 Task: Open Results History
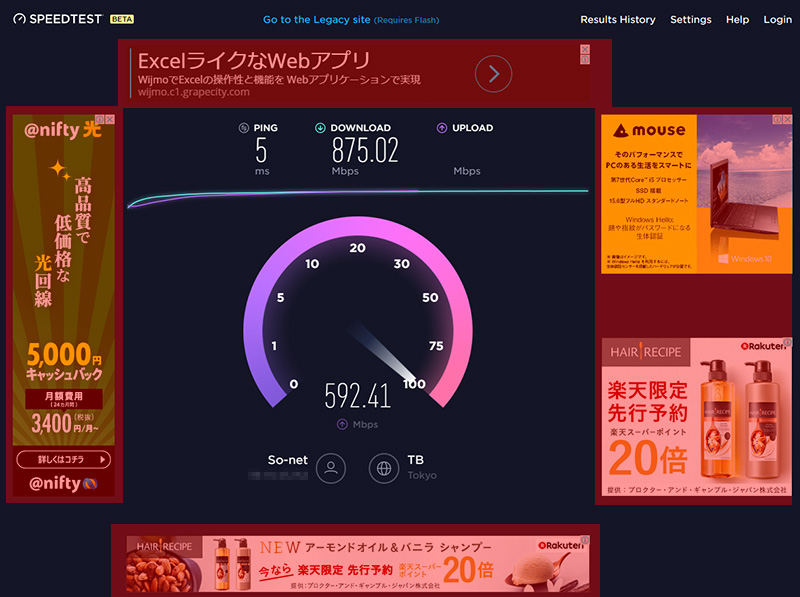click(x=617, y=20)
